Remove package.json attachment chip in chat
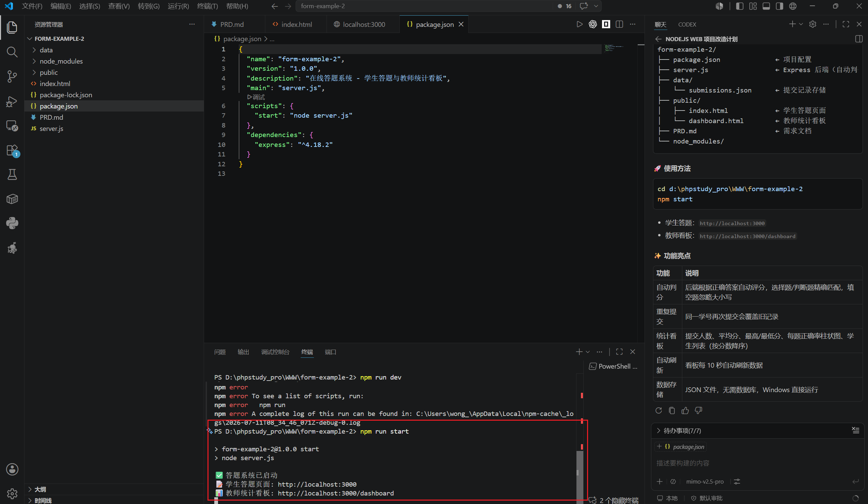This screenshot has height=504, width=868. tap(659, 447)
